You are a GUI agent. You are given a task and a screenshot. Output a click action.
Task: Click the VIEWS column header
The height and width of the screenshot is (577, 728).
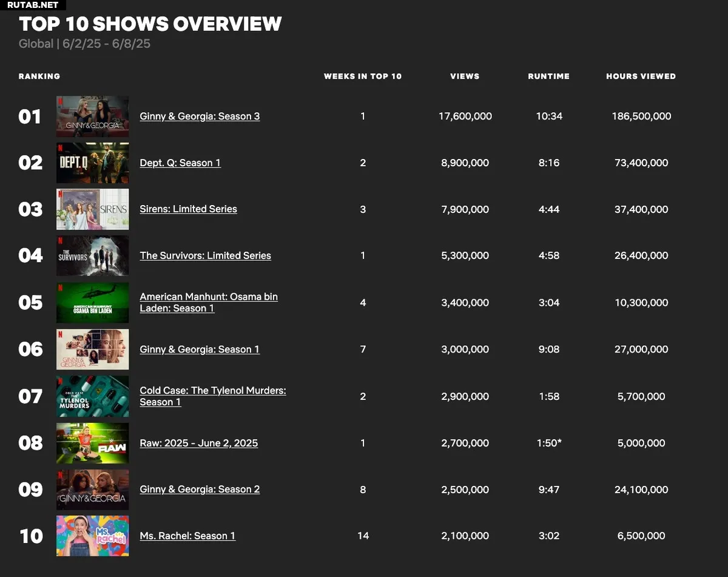465,76
